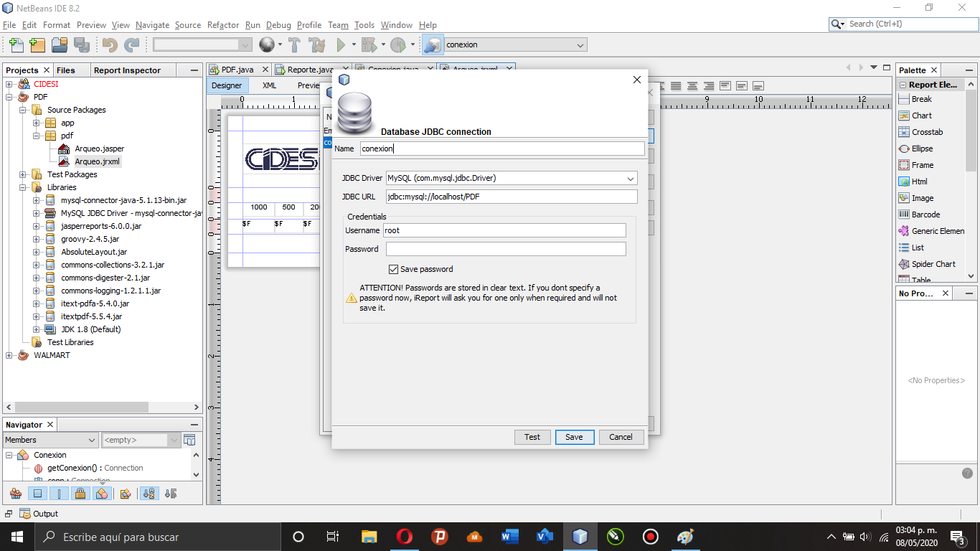The width and height of the screenshot is (980, 551).
Task: Select the Crosstab palette element
Action: point(920,132)
